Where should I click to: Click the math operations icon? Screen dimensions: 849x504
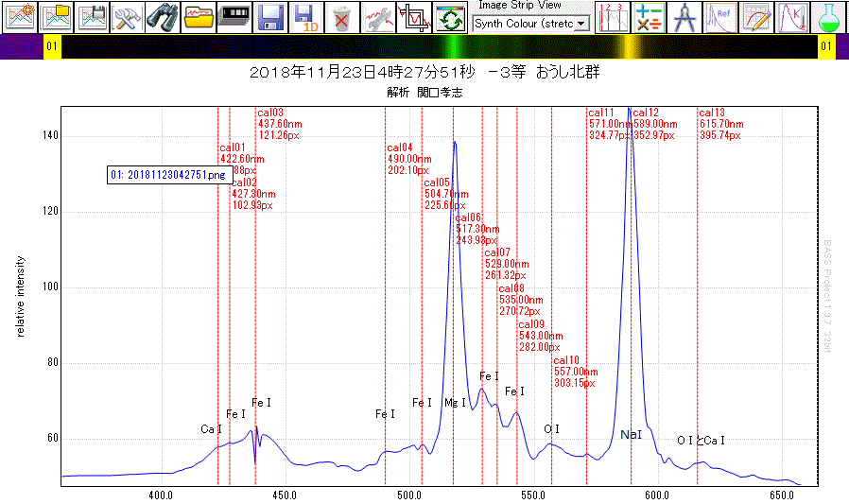point(650,16)
